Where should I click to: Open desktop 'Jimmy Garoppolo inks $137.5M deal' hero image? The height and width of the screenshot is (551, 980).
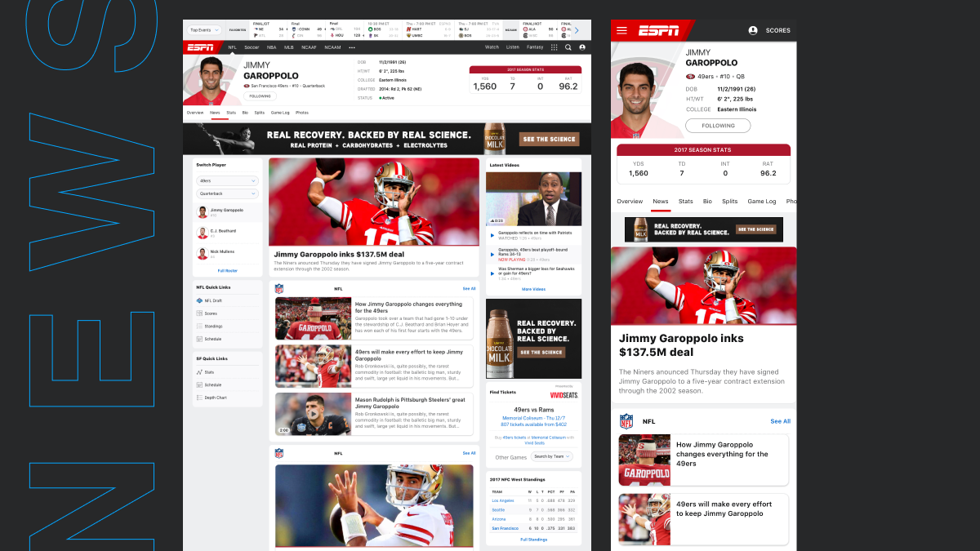tap(374, 202)
